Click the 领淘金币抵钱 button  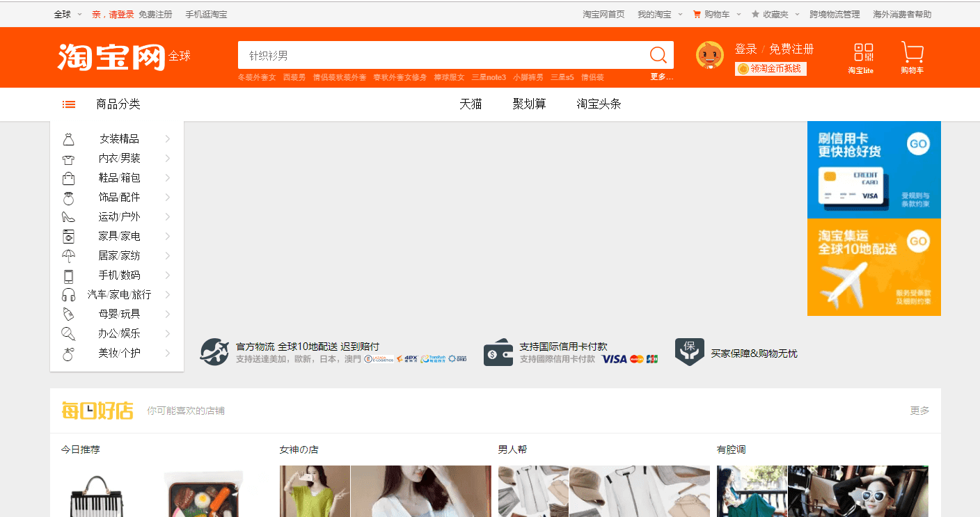pyautogui.click(x=770, y=69)
